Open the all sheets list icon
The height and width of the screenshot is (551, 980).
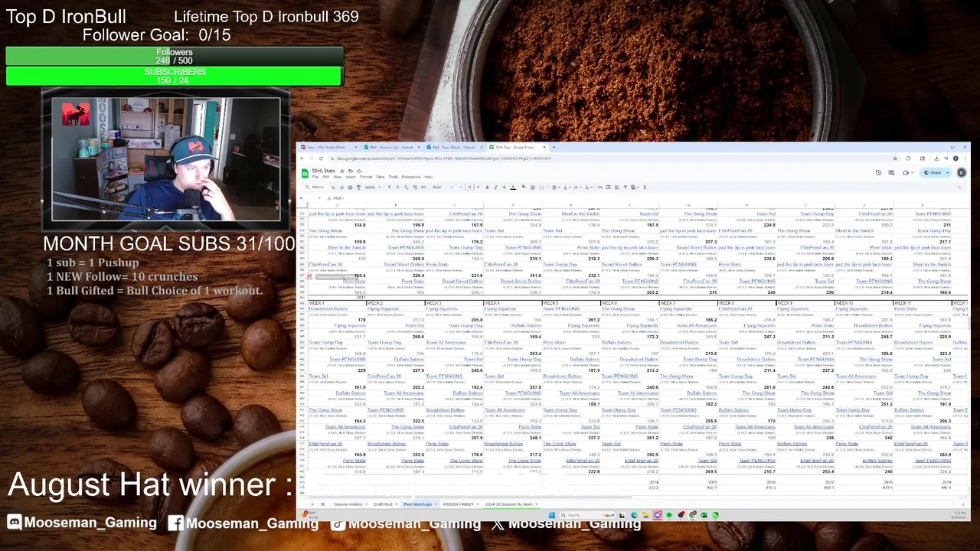[x=323, y=504]
